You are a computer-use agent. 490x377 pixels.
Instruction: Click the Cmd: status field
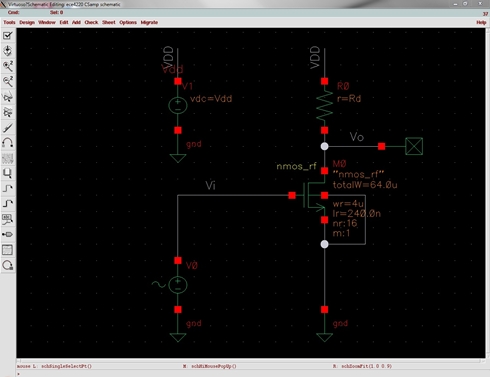[14, 12]
